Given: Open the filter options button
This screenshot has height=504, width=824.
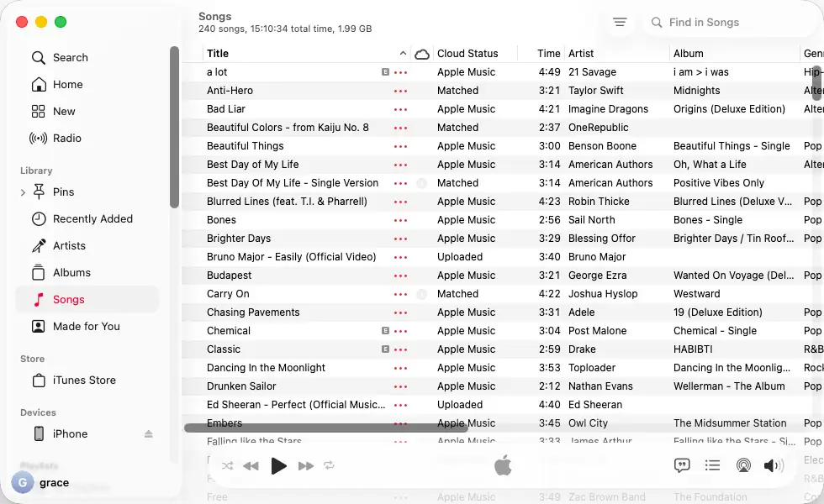Looking at the screenshot, I should 620,22.
